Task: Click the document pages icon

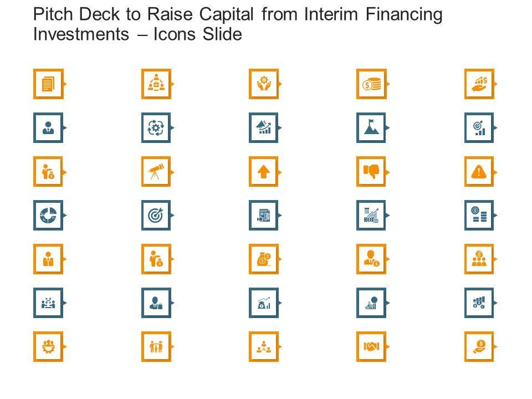Action: (x=49, y=84)
